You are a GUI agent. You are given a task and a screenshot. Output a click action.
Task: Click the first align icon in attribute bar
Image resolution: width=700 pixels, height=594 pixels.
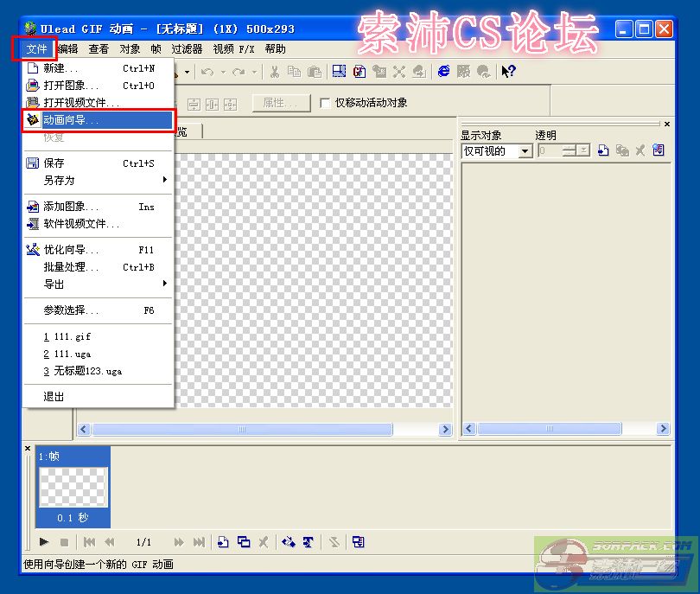click(194, 105)
